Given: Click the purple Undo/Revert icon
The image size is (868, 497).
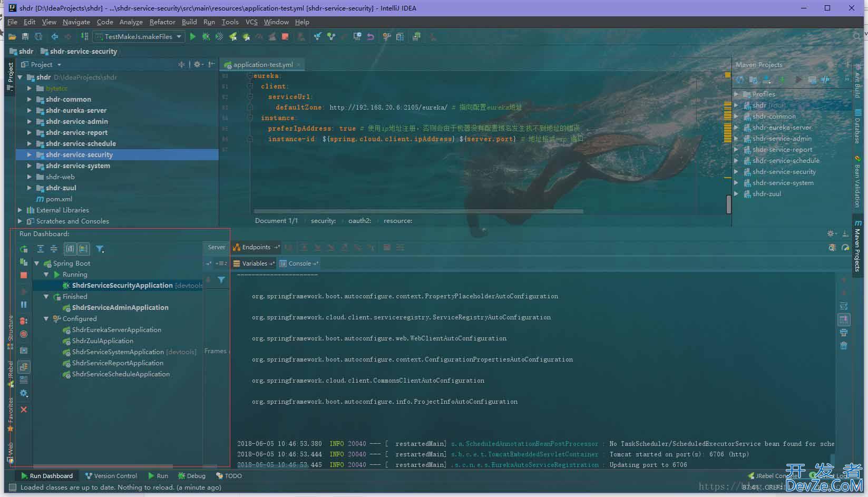Looking at the screenshot, I should [x=370, y=36].
